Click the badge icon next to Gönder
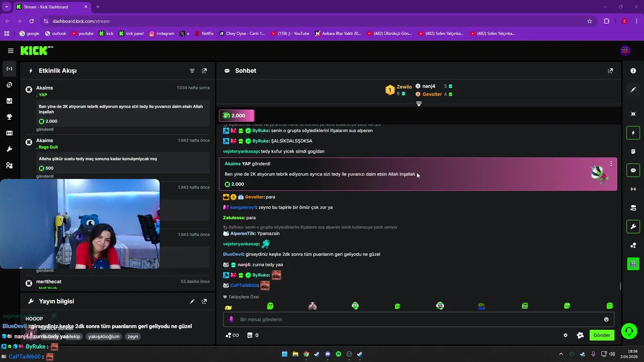644x362 pixels. coord(580,335)
